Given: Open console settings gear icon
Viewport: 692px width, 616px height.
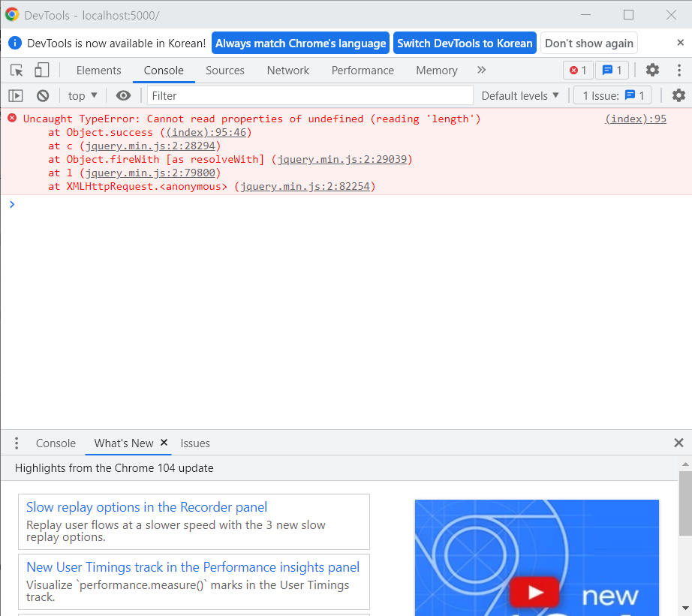Looking at the screenshot, I should pyautogui.click(x=678, y=95).
